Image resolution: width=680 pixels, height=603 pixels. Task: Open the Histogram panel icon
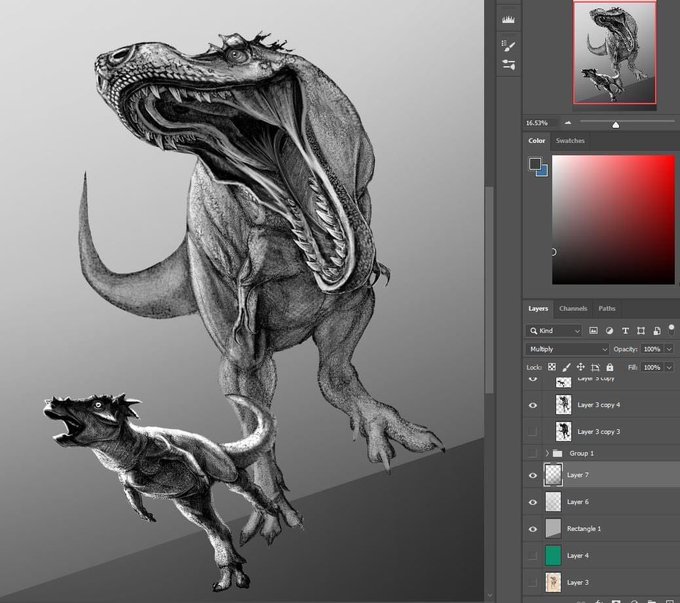(x=508, y=20)
